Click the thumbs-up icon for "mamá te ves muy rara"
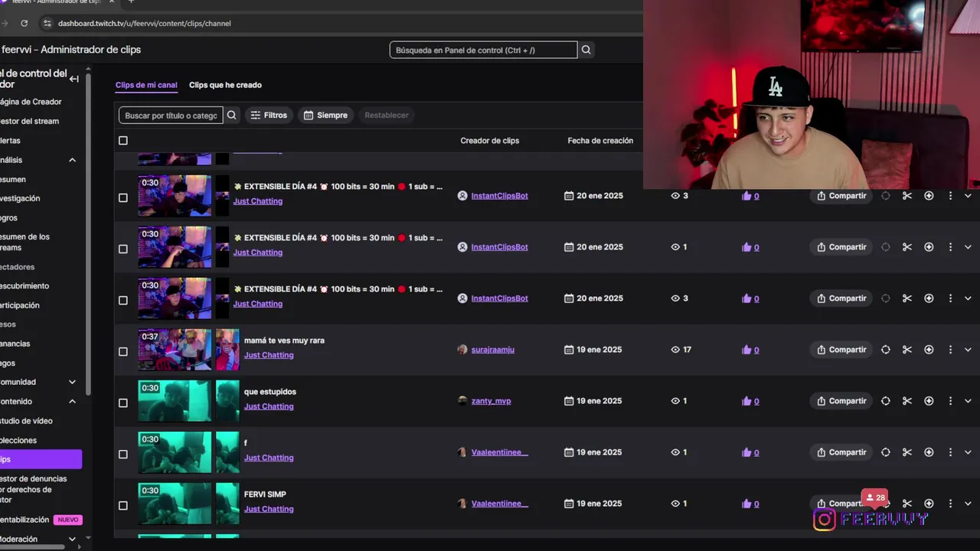Image resolution: width=980 pixels, height=551 pixels. coord(746,350)
